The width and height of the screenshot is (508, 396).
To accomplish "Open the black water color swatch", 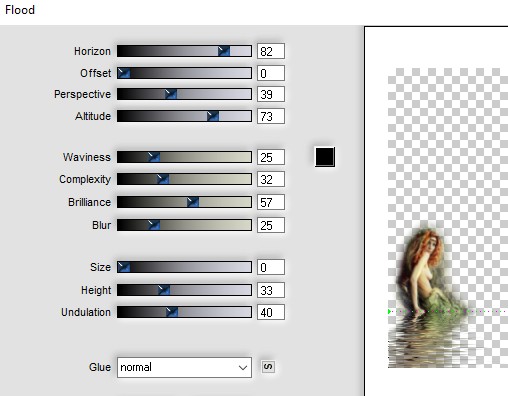I will (325, 157).
